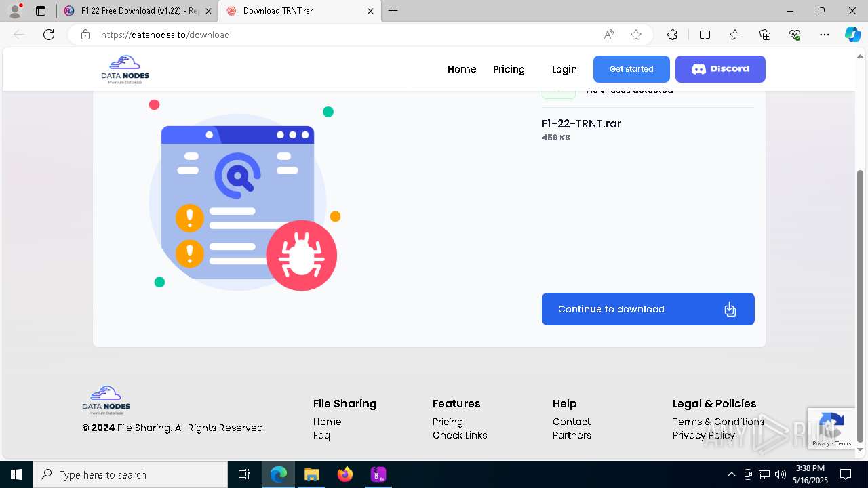Open footer Partners link

coord(572,435)
